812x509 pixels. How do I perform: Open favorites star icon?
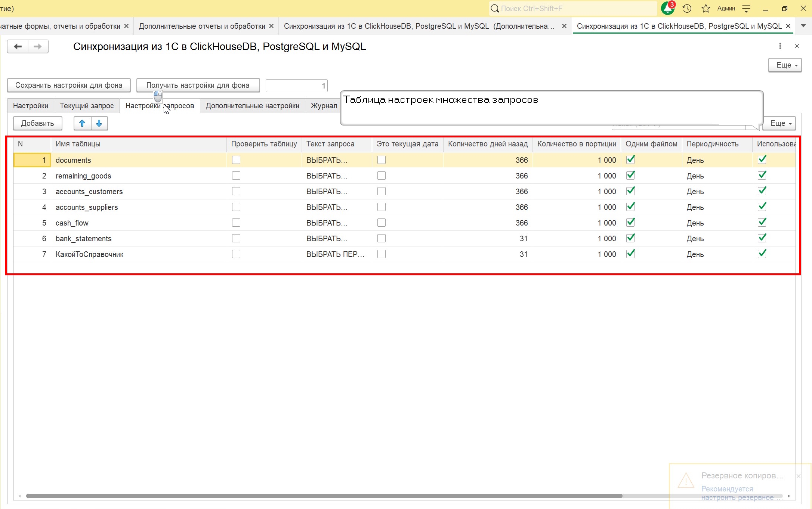706,8
